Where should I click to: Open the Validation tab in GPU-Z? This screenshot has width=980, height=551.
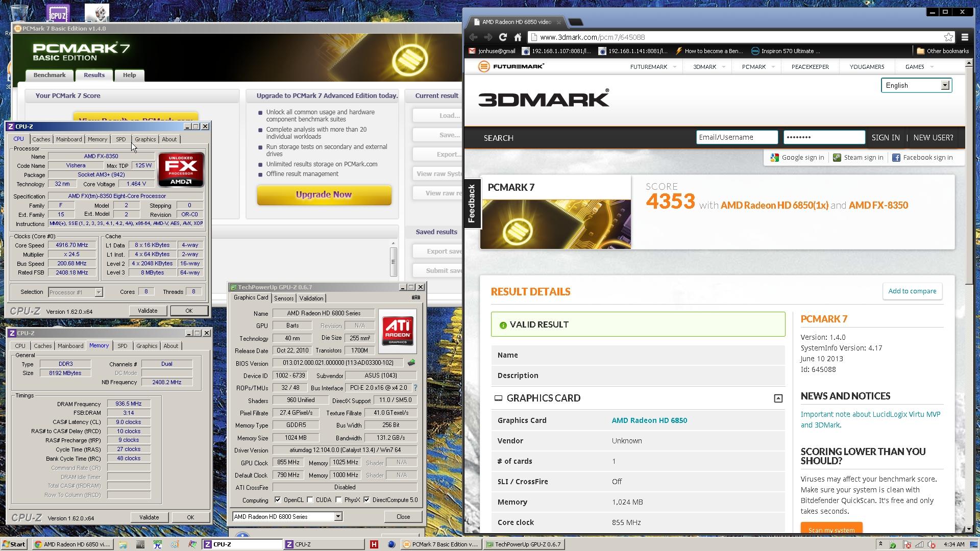311,298
